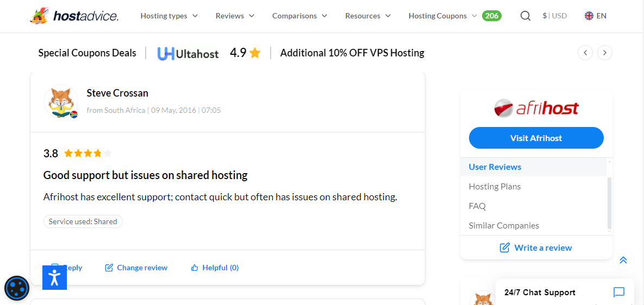Go to next coupon deal arrow

coord(604,53)
